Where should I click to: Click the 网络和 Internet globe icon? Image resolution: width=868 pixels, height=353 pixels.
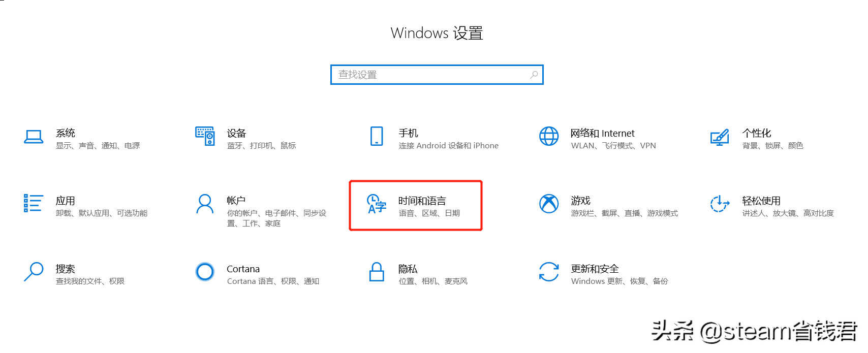[549, 136]
